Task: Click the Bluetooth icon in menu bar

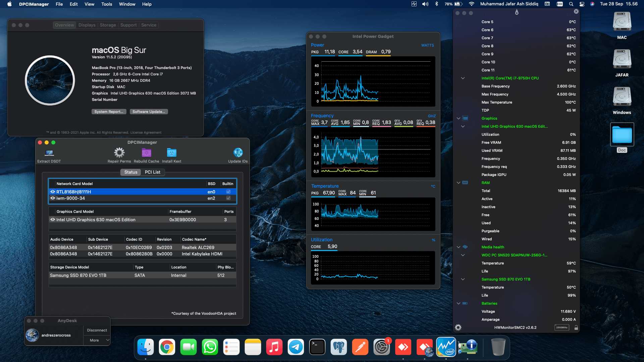Action: point(436,4)
